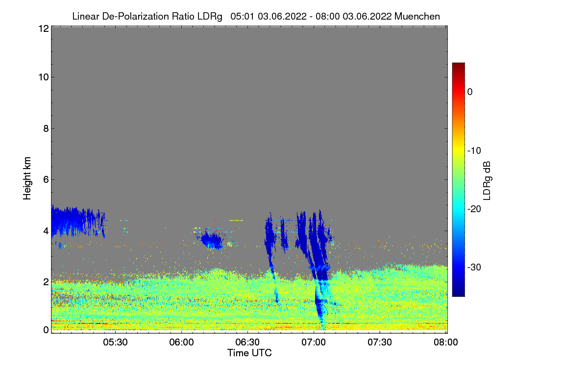Click the height axis value 6
This screenshot has width=588, height=392.
click(x=45, y=179)
